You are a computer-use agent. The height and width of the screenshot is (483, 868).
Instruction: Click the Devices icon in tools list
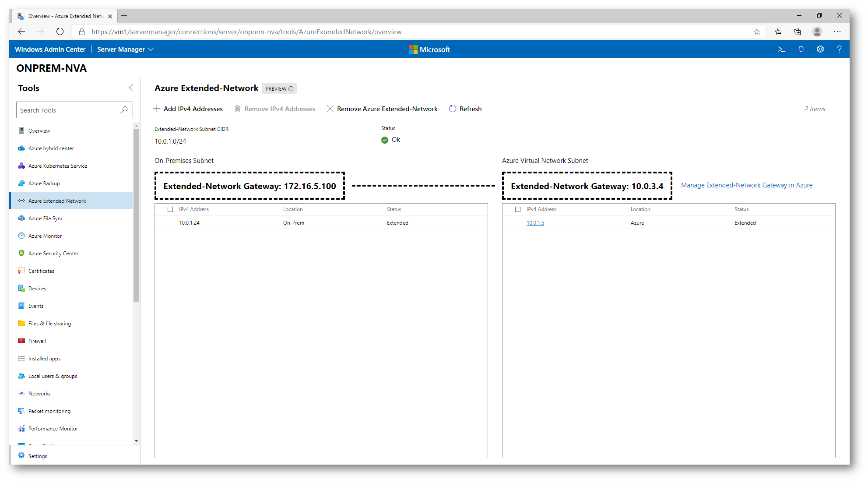[x=21, y=288]
